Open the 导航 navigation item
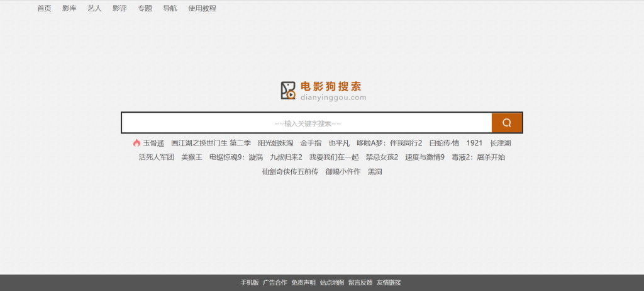This screenshot has width=644, height=291. click(x=170, y=8)
